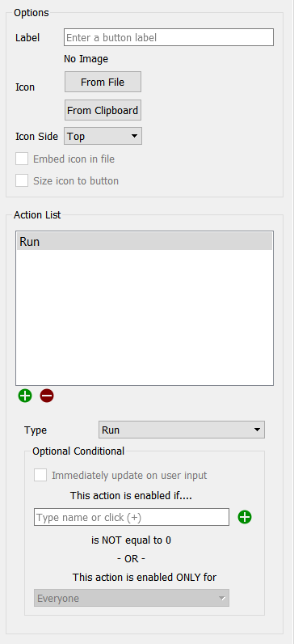This screenshot has width=294, height=644.
Task: Remove selected action with red minus icon
Action: (x=47, y=396)
